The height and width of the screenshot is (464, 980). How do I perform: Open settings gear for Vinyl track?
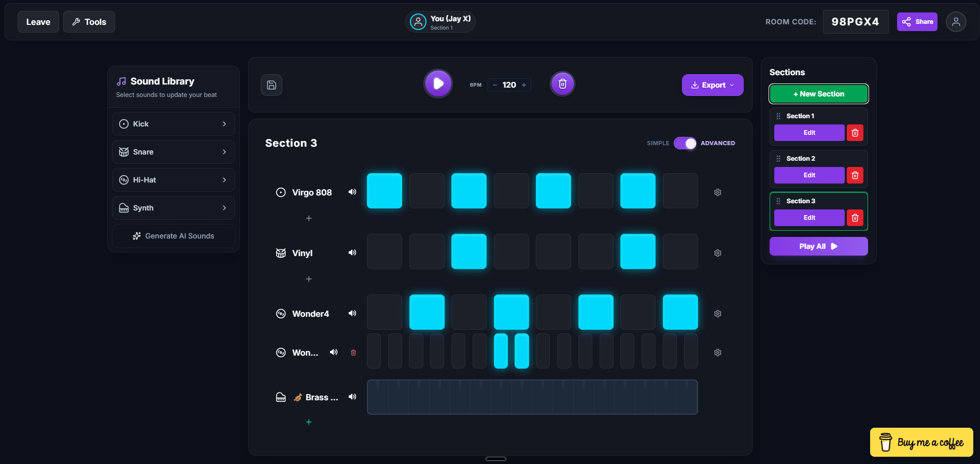coord(718,253)
